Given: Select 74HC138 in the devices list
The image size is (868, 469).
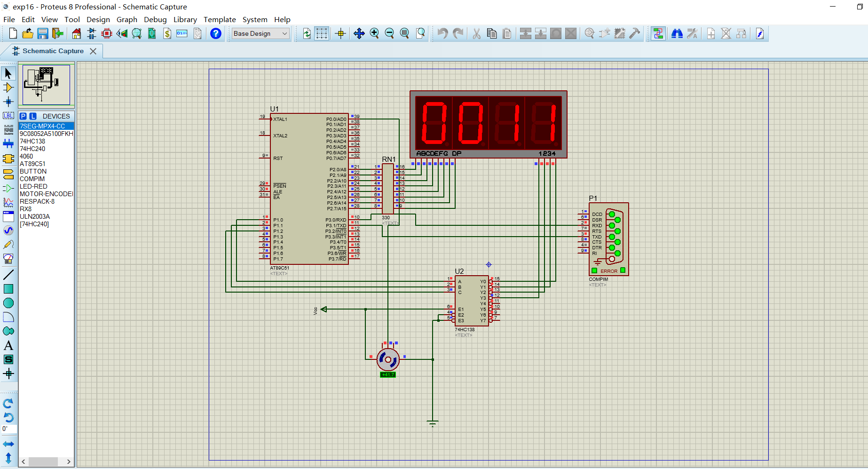Looking at the screenshot, I should [x=46, y=141].
